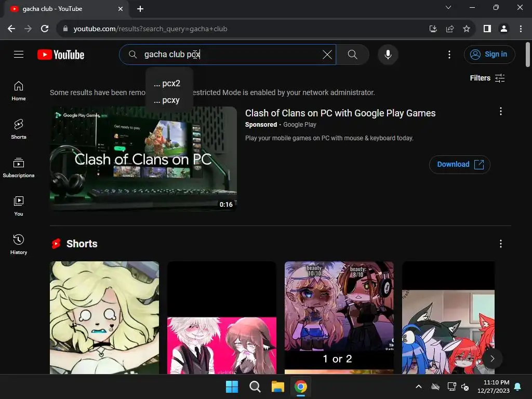This screenshot has height=399, width=532.
Task: Open the '1 or 2' beauty Short
Action: pos(339,317)
